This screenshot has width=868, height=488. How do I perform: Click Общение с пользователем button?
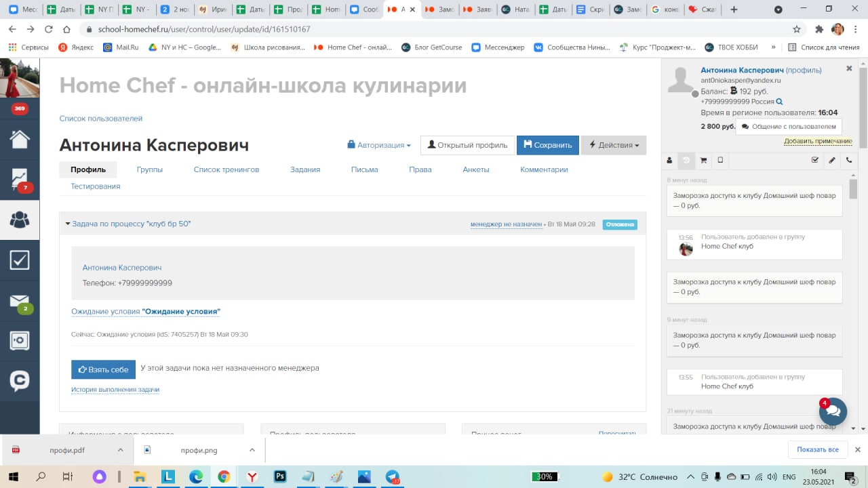pos(789,127)
